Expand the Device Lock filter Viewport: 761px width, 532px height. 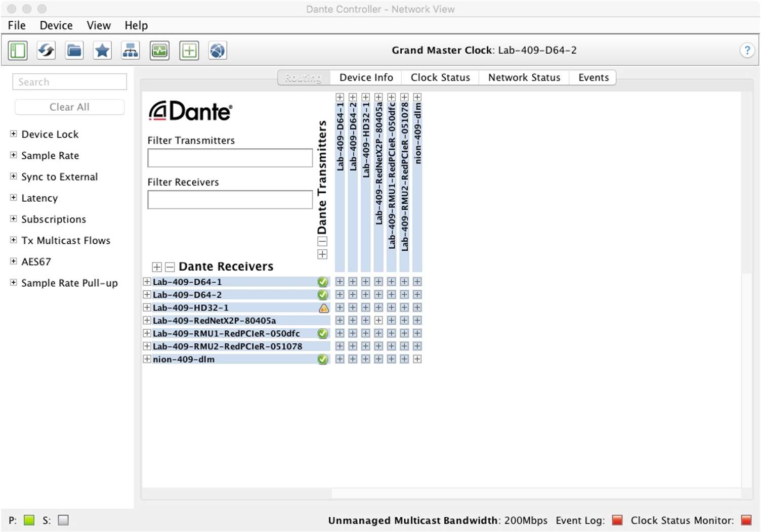pyautogui.click(x=14, y=134)
